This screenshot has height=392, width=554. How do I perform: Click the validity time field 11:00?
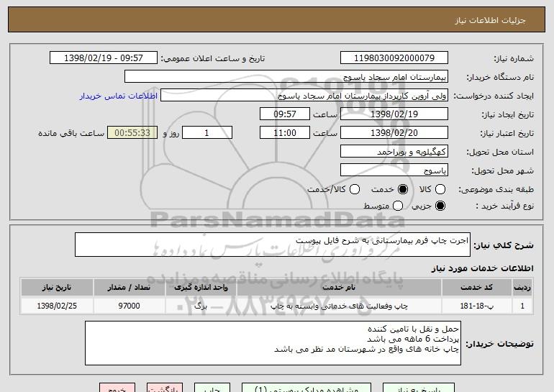click(x=285, y=133)
